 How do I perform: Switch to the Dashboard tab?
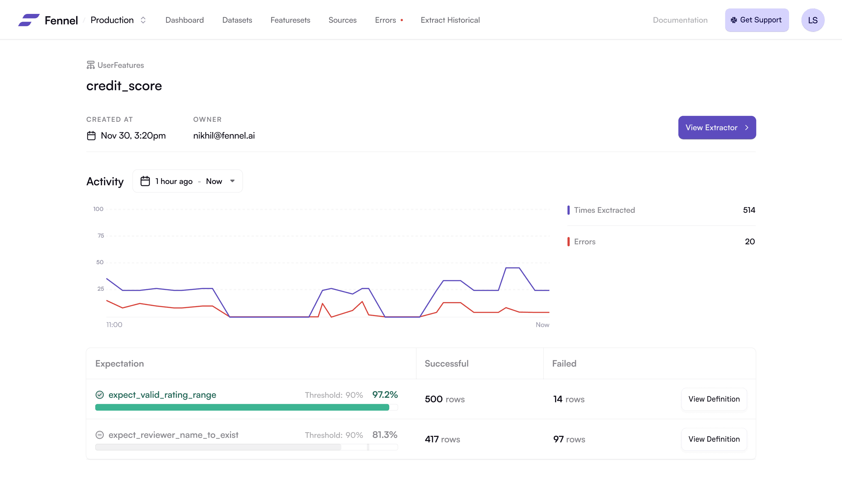coord(184,20)
